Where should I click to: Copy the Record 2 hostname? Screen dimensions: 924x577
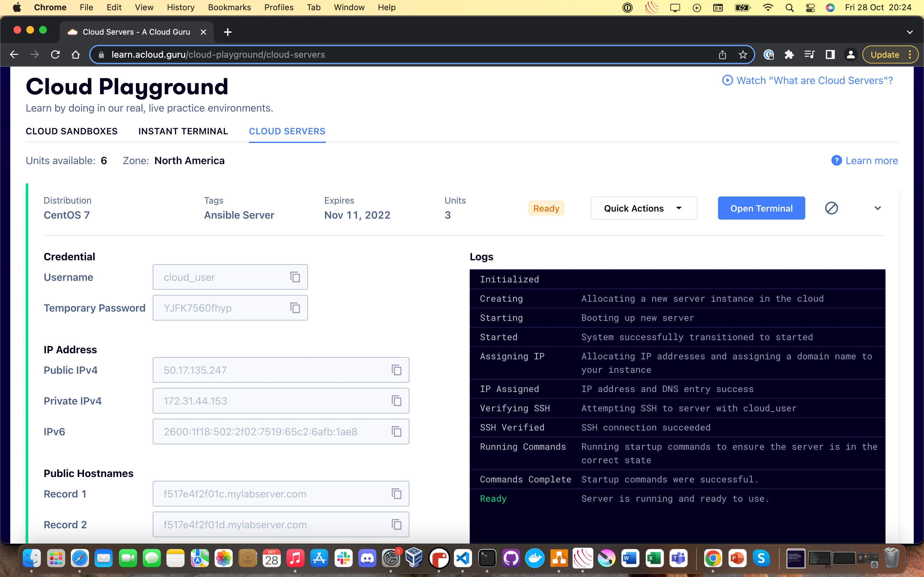pyautogui.click(x=396, y=524)
